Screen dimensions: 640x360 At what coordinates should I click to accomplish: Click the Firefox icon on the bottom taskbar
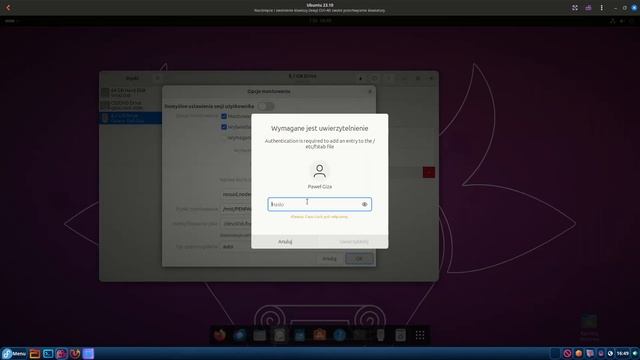coord(75,353)
